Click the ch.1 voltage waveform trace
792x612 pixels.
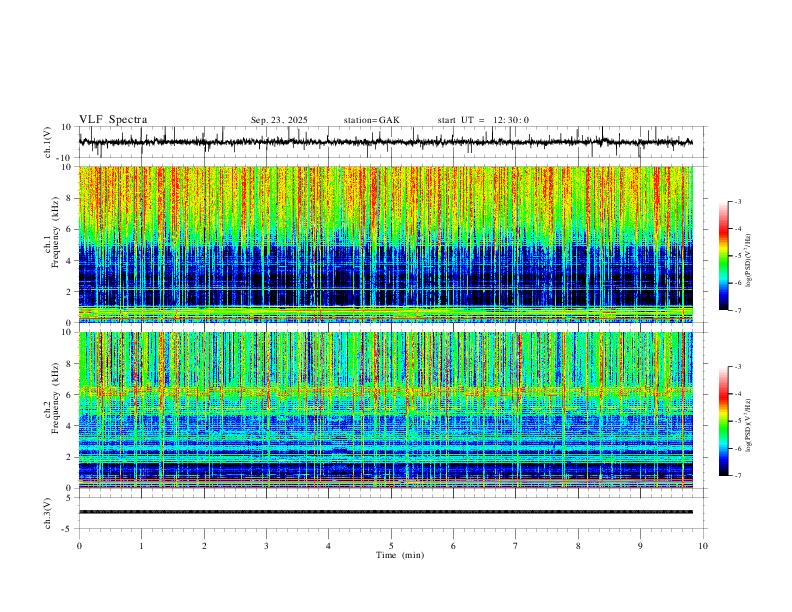[386, 142]
